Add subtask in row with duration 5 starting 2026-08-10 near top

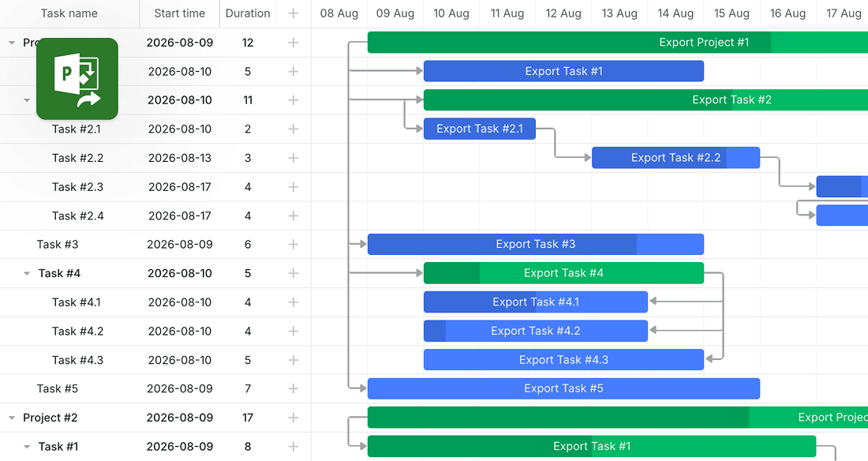[x=294, y=72]
